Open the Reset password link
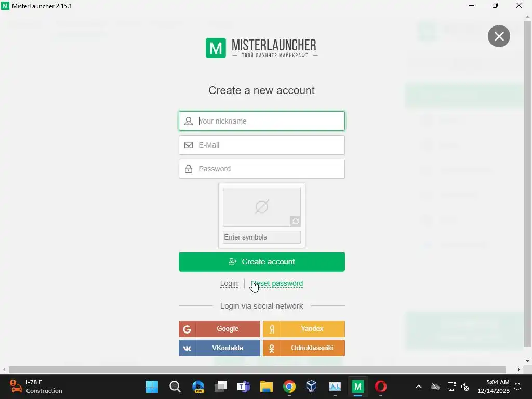This screenshot has height=399, width=532. pos(277,283)
